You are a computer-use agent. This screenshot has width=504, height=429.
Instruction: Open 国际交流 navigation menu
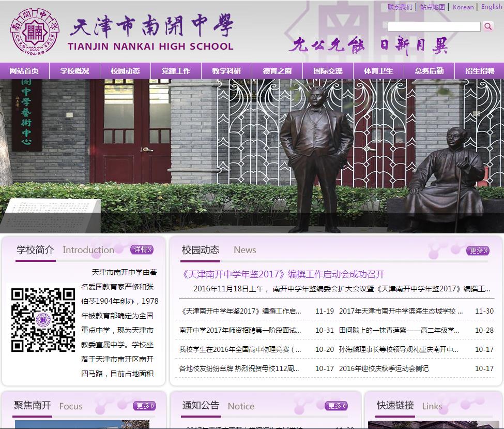coord(328,71)
